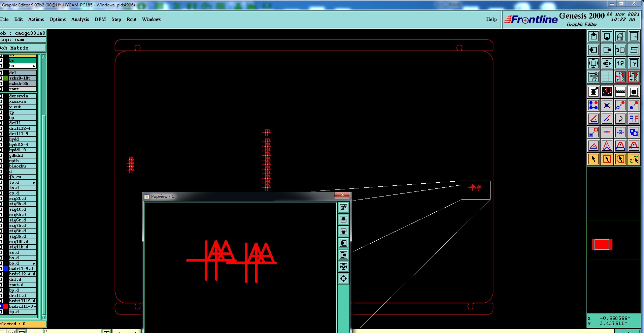Open the XY coordinate window icon
This screenshot has height=333, width=644.
click(634, 36)
